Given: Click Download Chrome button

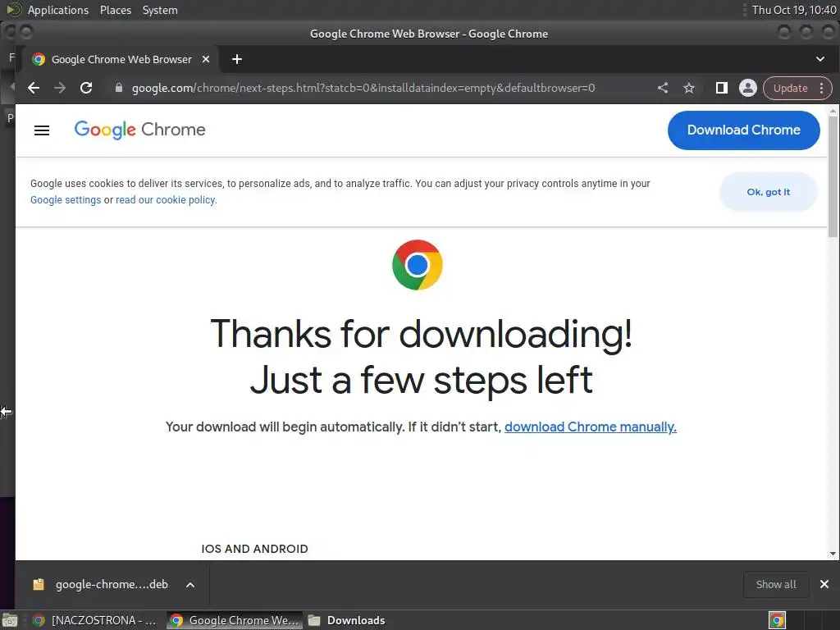Looking at the screenshot, I should pos(743,130).
